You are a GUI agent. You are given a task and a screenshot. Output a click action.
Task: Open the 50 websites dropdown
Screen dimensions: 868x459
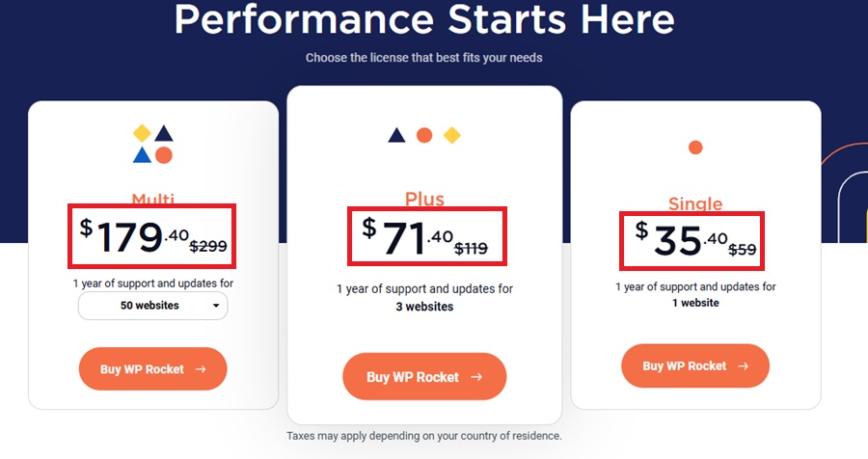pyautogui.click(x=152, y=307)
